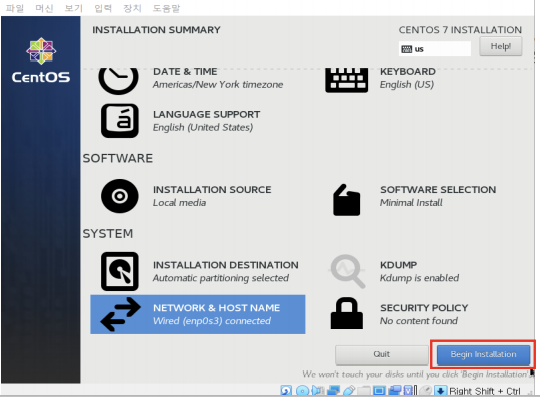Image resolution: width=540 pixels, height=397 pixels.
Task: Open the Installation Destination disk icon
Action: pyautogui.click(x=120, y=271)
